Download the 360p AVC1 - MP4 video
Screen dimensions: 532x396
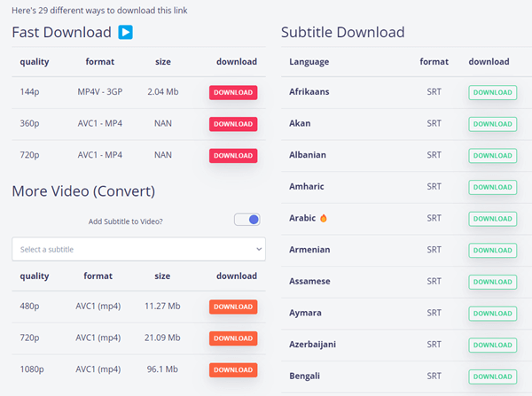233,124
